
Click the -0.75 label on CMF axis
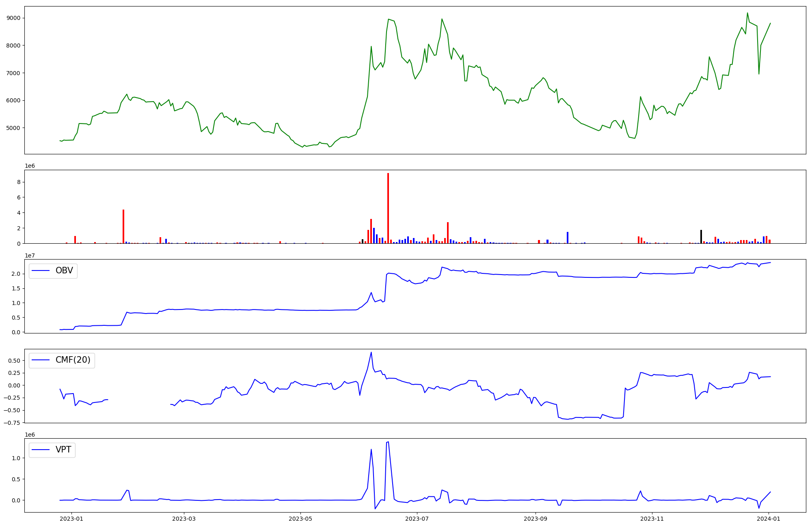11,423
